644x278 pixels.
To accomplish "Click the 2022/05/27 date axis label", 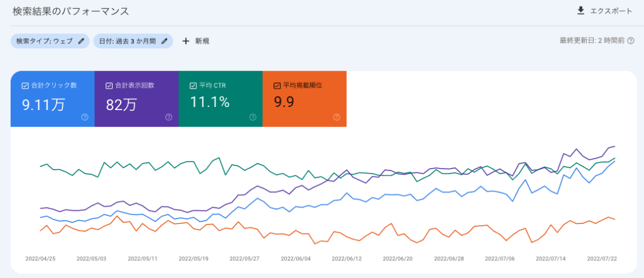I will (245, 259).
